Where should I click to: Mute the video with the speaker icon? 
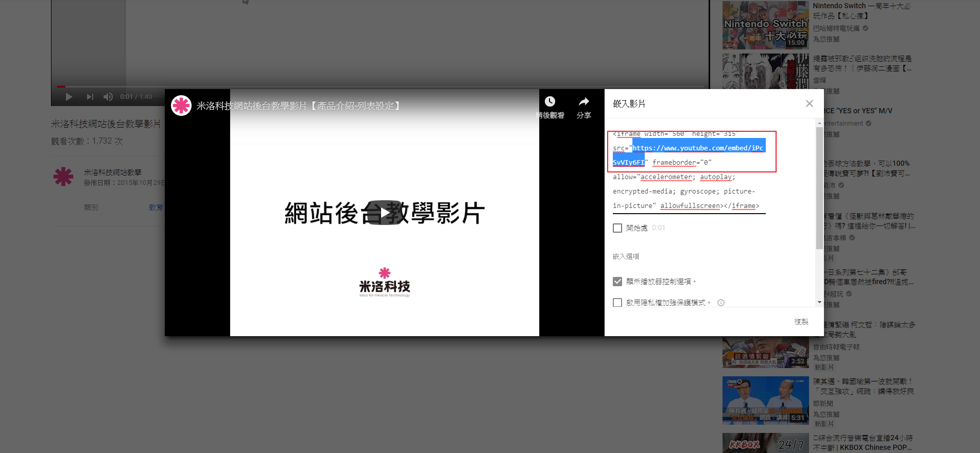[108, 97]
